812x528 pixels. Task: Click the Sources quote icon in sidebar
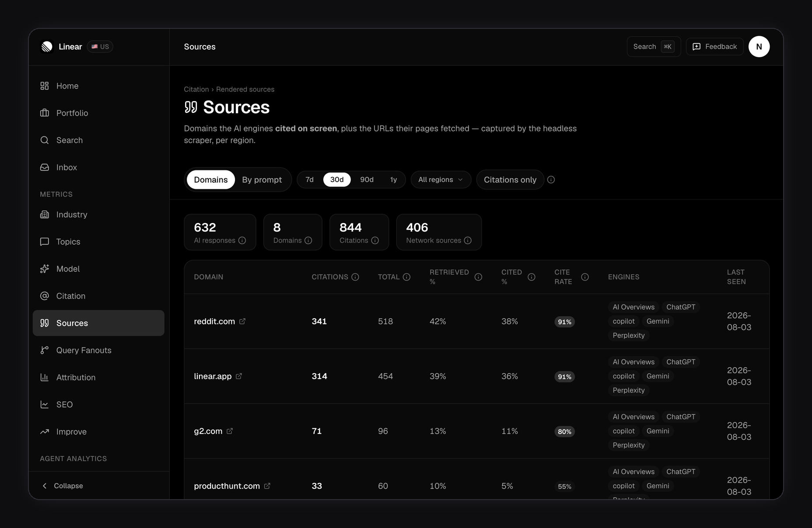pos(45,323)
